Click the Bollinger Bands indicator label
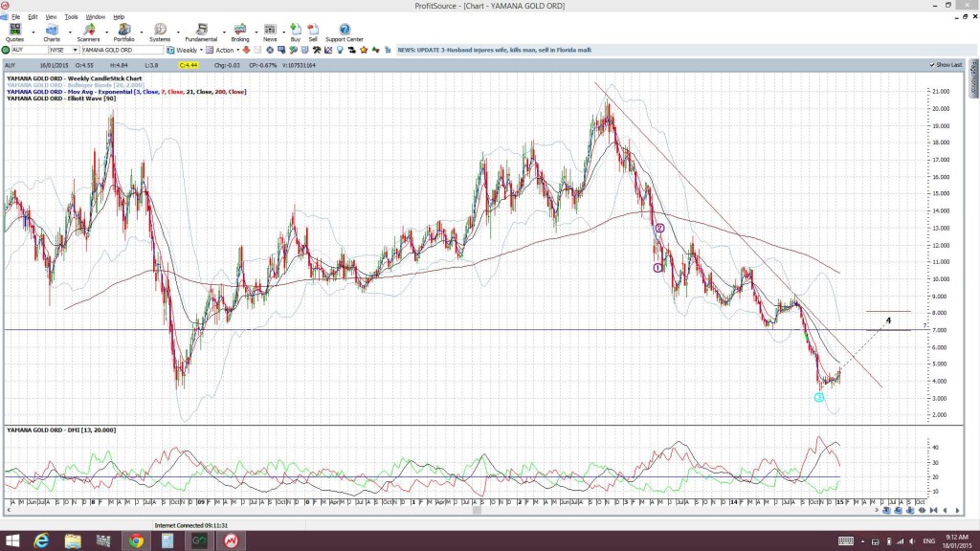The height and width of the screenshot is (551, 980). coord(75,85)
